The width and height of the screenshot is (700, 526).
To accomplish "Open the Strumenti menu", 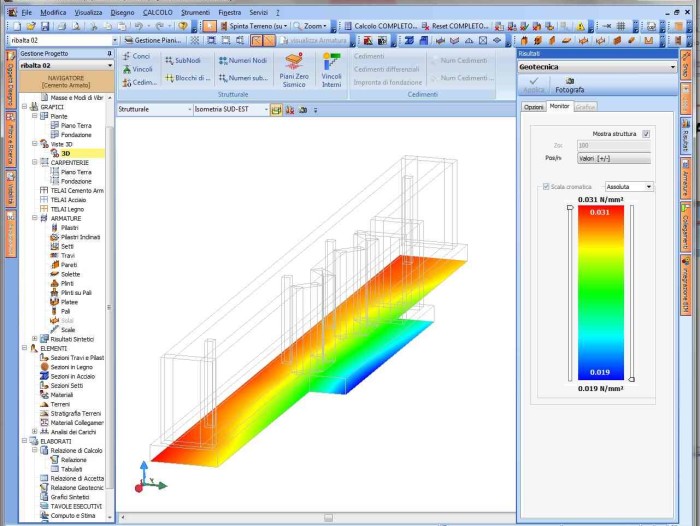I will click(195, 13).
